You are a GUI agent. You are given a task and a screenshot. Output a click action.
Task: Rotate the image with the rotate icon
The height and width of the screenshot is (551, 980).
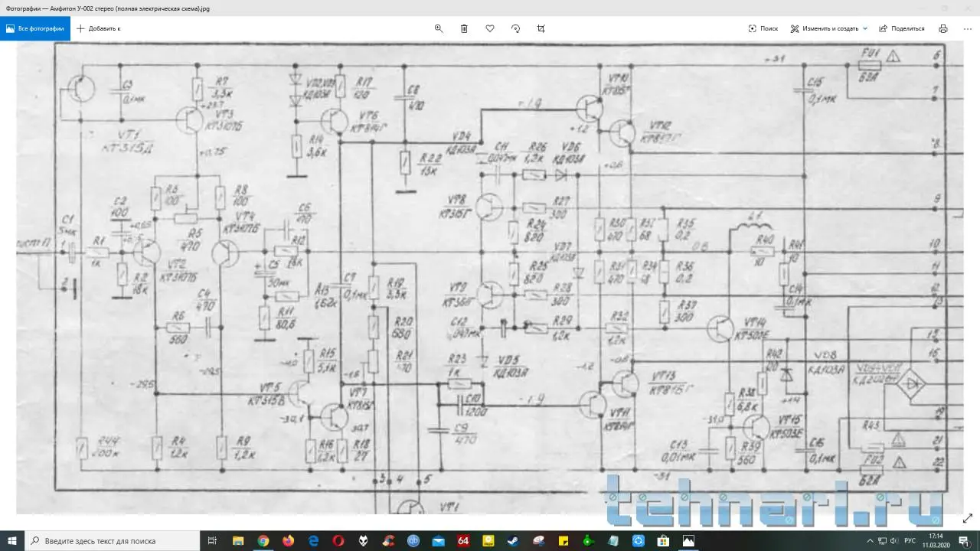(x=515, y=28)
